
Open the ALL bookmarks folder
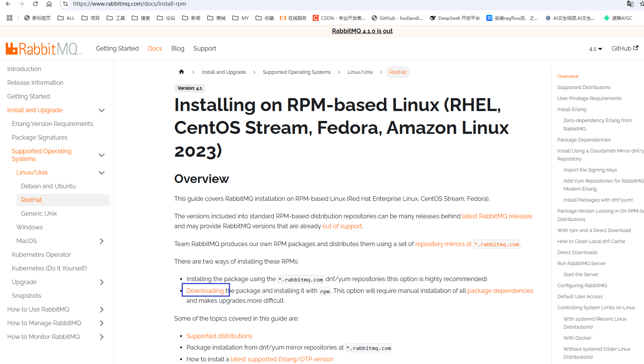pos(66,18)
